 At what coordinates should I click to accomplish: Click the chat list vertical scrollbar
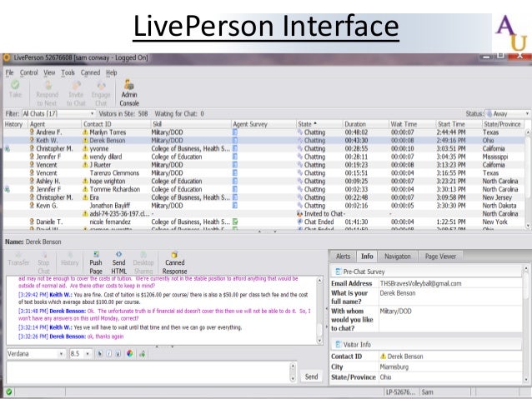[x=528, y=178]
